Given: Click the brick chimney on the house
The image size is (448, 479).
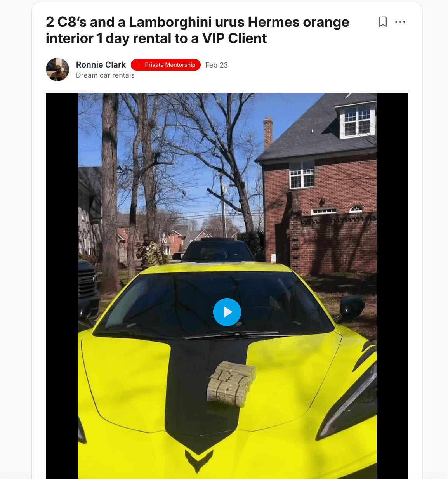Looking at the screenshot, I should [x=268, y=132].
